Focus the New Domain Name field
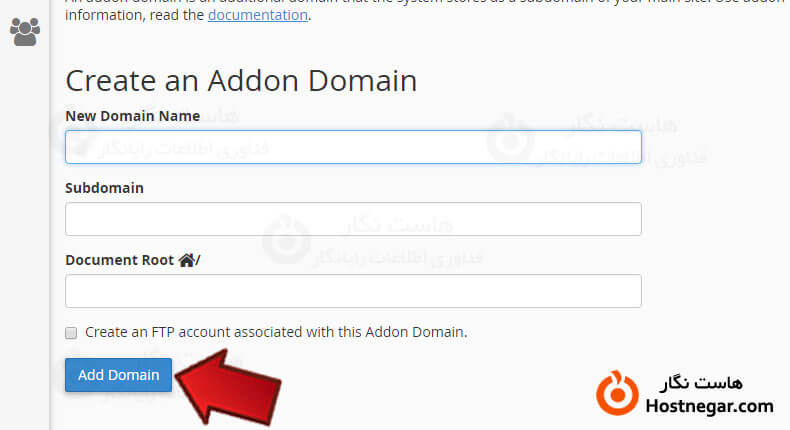 pyautogui.click(x=353, y=147)
